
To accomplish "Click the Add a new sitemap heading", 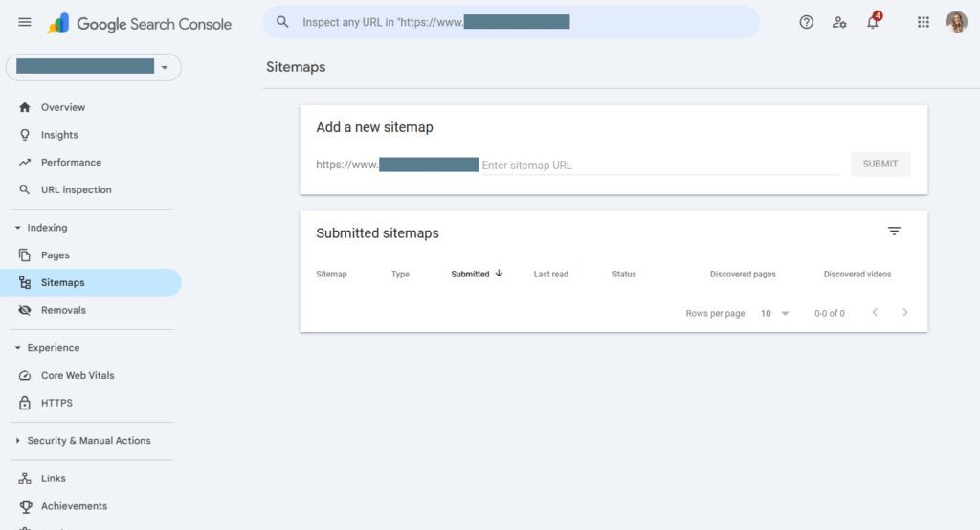I will point(374,127).
